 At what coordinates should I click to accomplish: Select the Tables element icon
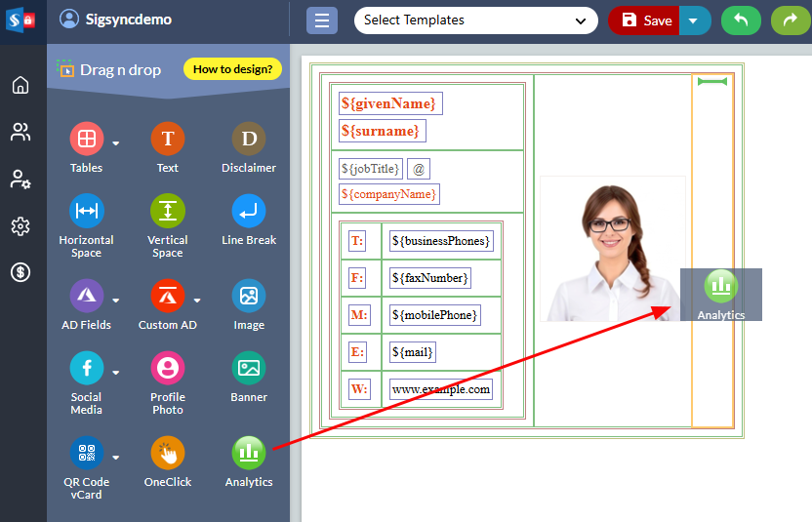(86, 140)
